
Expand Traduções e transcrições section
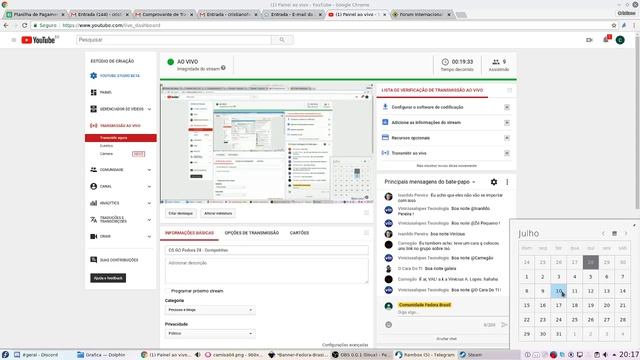coord(149,220)
